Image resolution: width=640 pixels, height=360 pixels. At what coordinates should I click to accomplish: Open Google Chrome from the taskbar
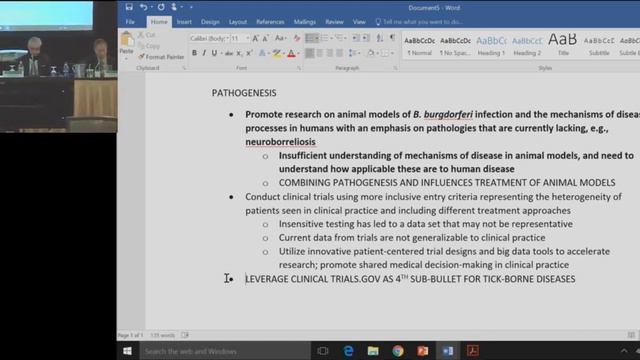pos(398,351)
